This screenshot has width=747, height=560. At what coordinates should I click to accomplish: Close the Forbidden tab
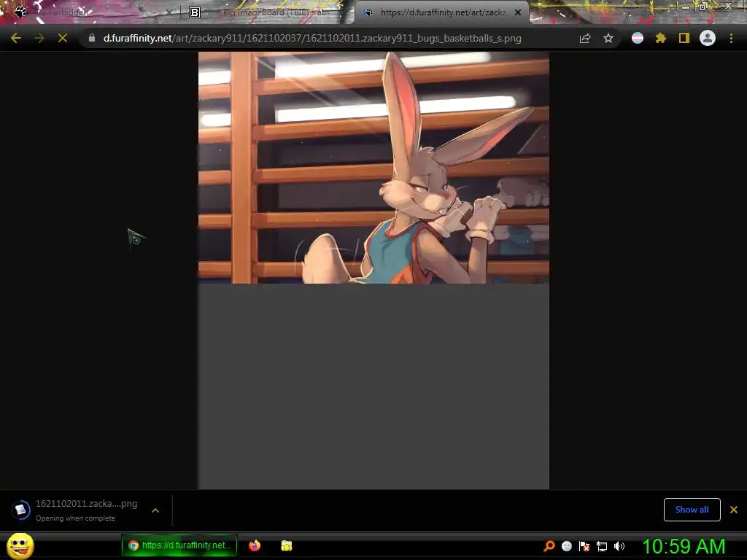pyautogui.click(x=169, y=12)
